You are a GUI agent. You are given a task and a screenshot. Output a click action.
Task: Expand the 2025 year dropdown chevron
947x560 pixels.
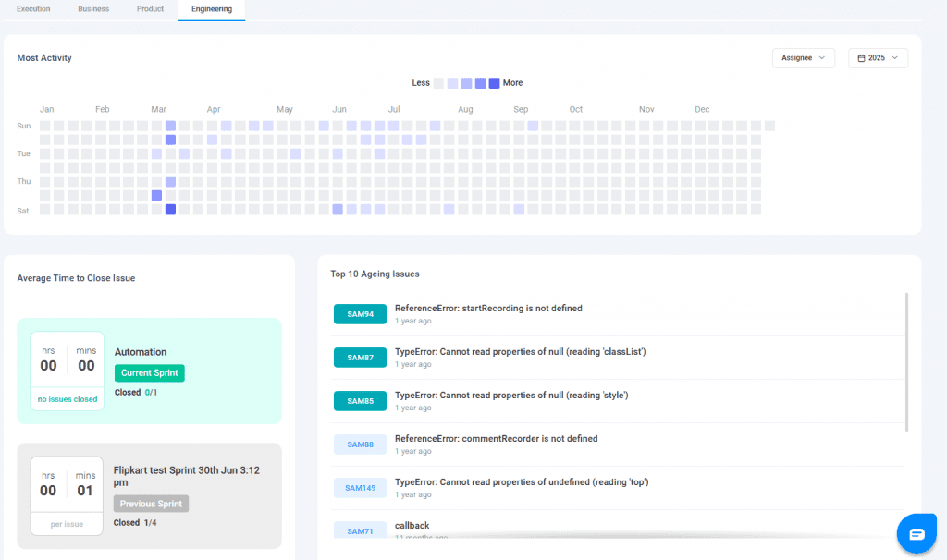pos(895,58)
